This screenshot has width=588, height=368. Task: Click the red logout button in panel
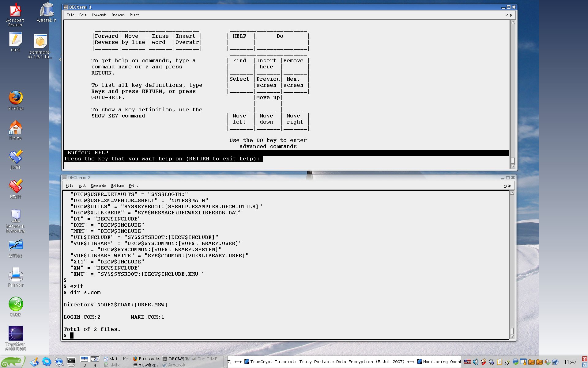(584, 359)
